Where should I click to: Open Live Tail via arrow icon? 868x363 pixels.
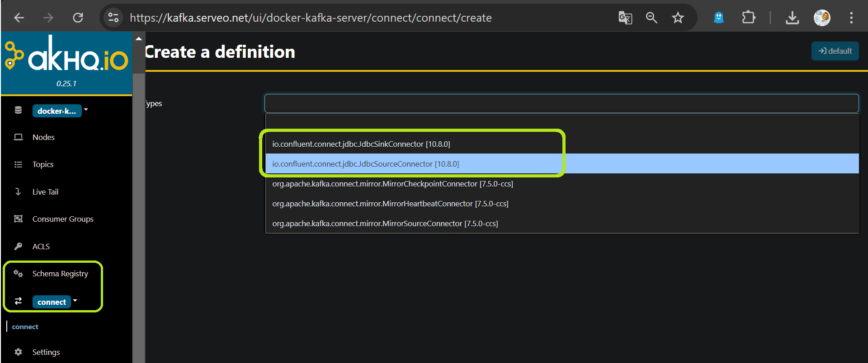(x=18, y=191)
